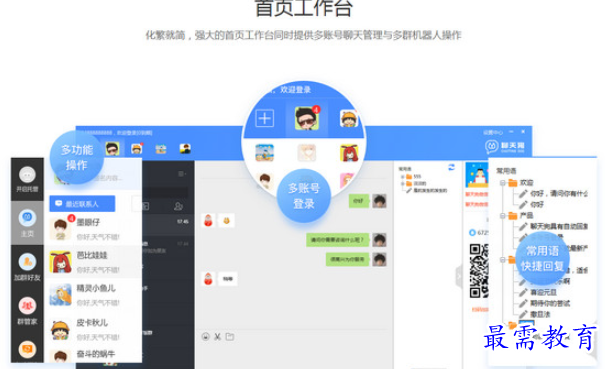Open the emoji picker in the chat toolbar
This screenshot has height=369, width=605.
(206, 337)
